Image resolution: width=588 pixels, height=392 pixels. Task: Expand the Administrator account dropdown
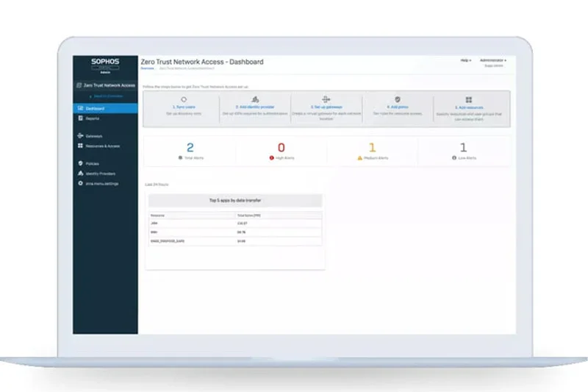492,60
